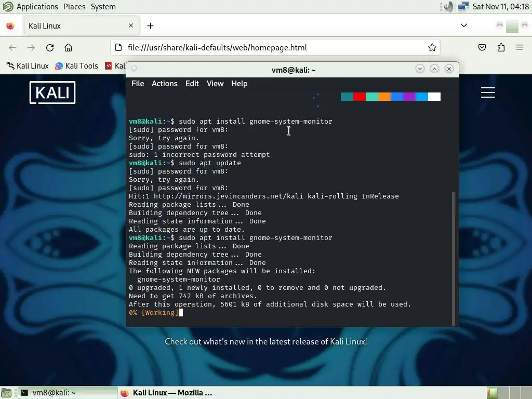This screenshot has height=399, width=532.
Task: Open the Pocket save icon in Firefox
Action: coord(482,47)
